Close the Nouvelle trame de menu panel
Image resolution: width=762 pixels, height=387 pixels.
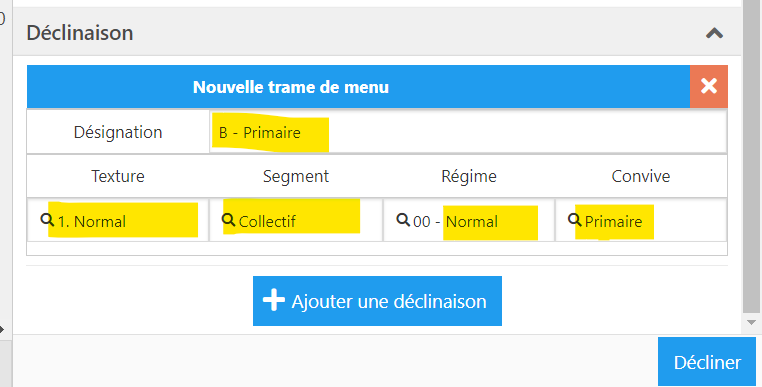pos(709,87)
